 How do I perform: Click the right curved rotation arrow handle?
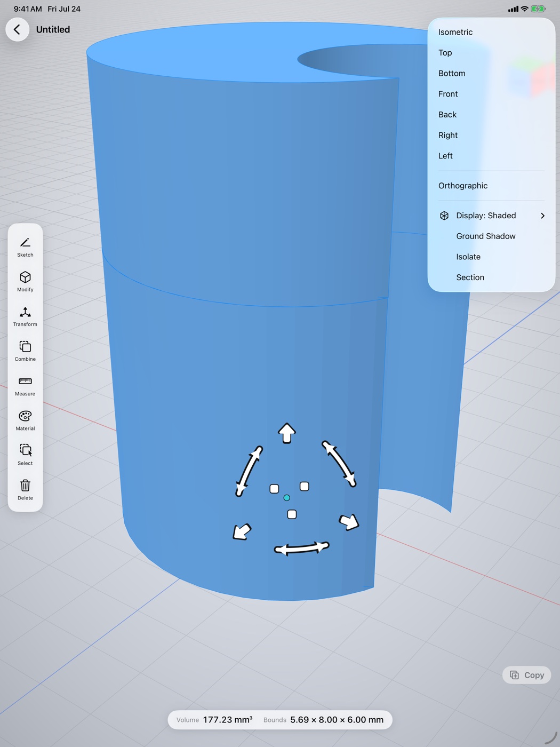(339, 464)
